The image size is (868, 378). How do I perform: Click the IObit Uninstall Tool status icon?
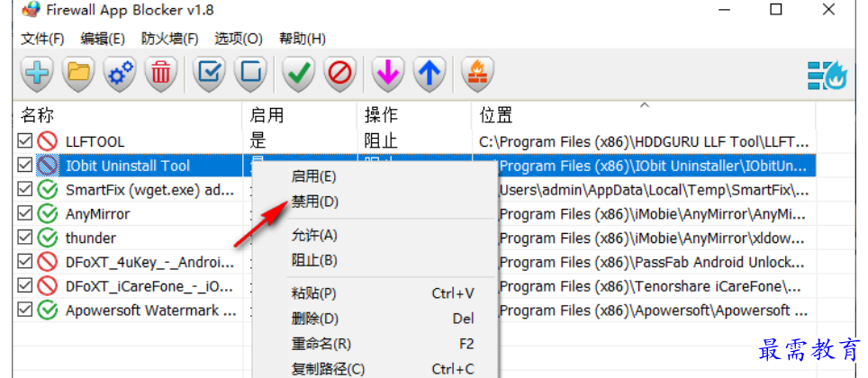click(48, 166)
